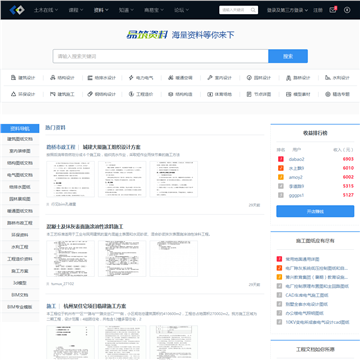Open the 精选专题 category icon
The width and height of the screenshot is (360, 360).
(328, 94)
